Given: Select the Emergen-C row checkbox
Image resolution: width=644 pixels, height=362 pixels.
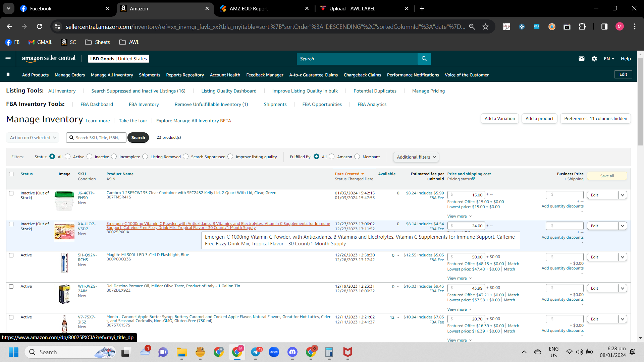Looking at the screenshot, I should click(x=11, y=224).
